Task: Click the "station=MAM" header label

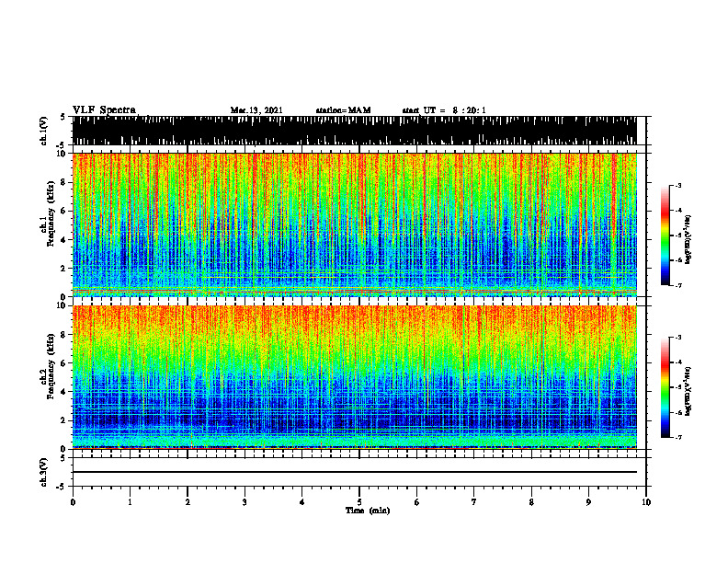Action: (x=343, y=110)
